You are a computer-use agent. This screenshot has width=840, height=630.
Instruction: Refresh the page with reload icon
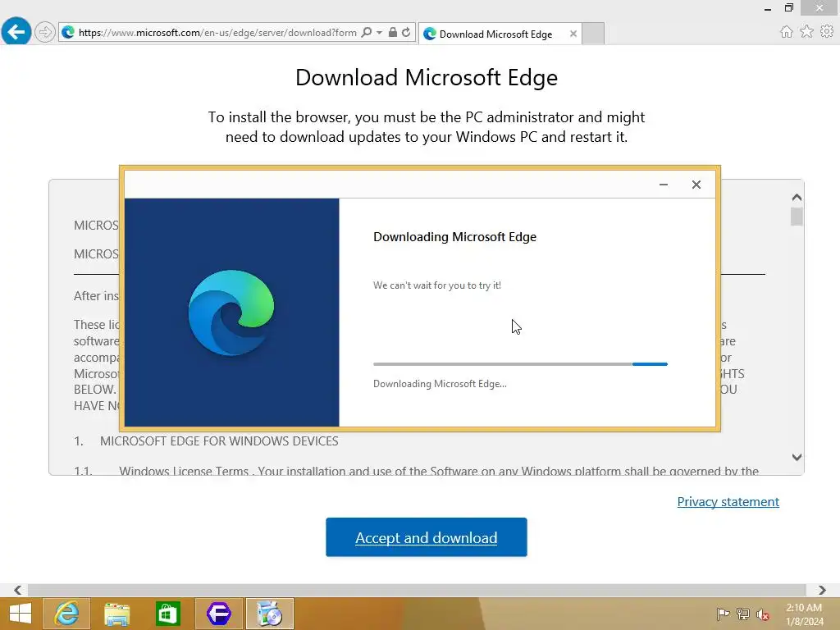coord(406,32)
